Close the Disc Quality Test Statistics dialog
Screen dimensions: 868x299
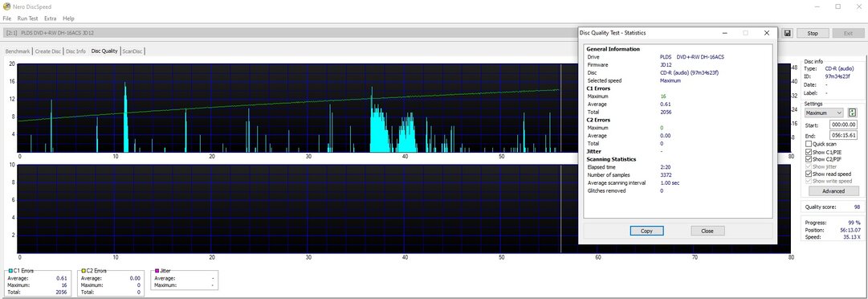point(767,33)
